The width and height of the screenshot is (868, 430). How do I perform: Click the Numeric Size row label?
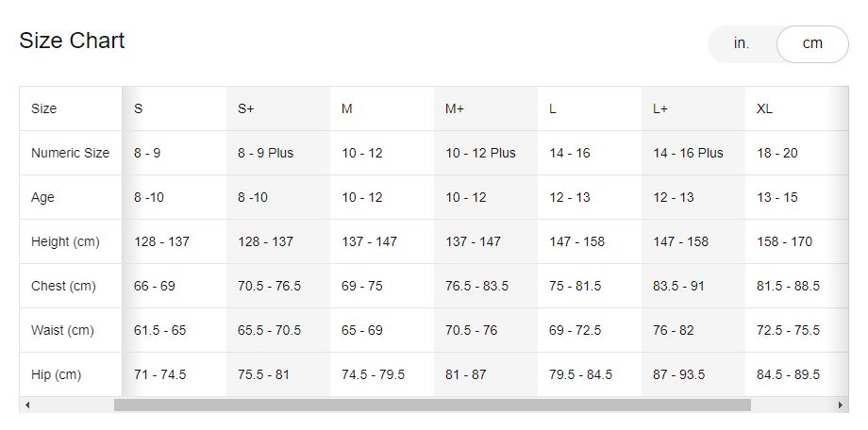point(71,153)
